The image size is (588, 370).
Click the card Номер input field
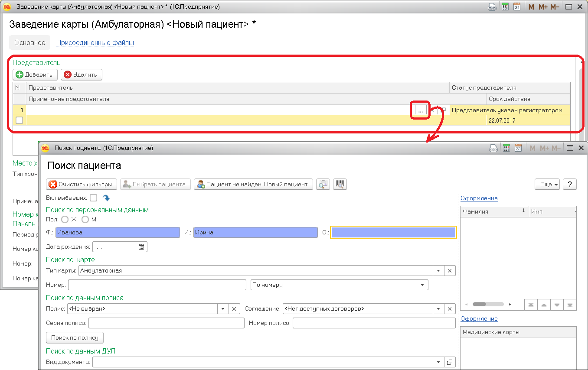pyautogui.click(x=157, y=285)
